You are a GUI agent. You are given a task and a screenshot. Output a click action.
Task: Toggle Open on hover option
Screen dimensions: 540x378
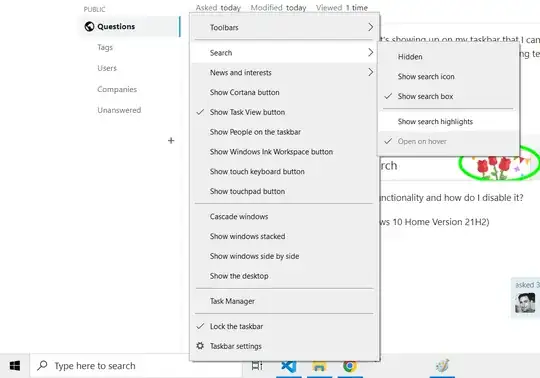point(448,141)
